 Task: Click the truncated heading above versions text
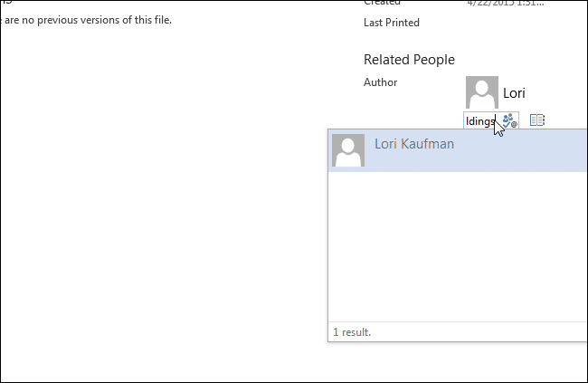[5, 3]
